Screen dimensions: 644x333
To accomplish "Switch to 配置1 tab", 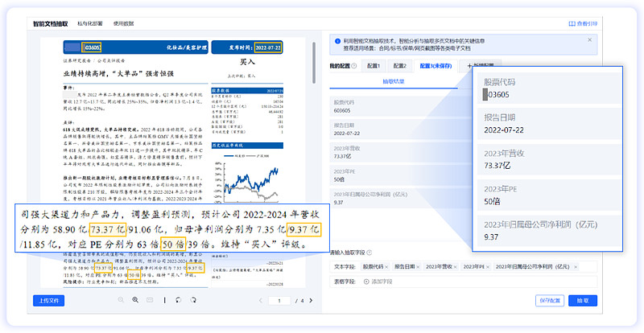I will [374, 66].
